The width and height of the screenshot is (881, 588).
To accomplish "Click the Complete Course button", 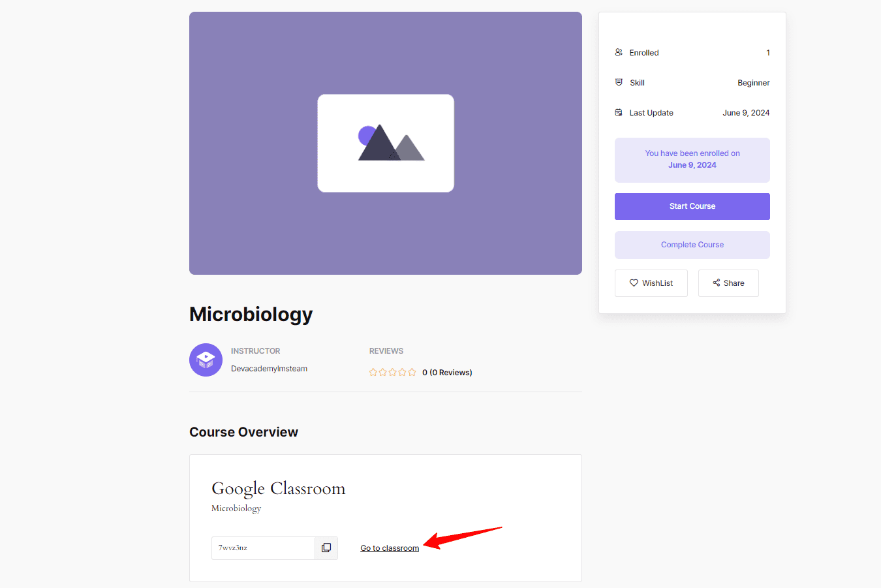I will pos(692,245).
